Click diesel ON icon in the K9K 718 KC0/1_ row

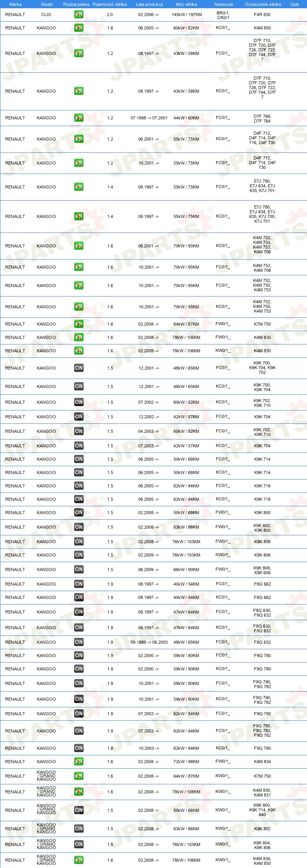pos(79,499)
